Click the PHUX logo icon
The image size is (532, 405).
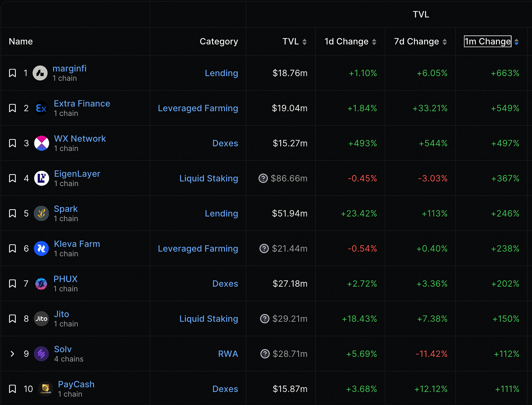click(41, 283)
